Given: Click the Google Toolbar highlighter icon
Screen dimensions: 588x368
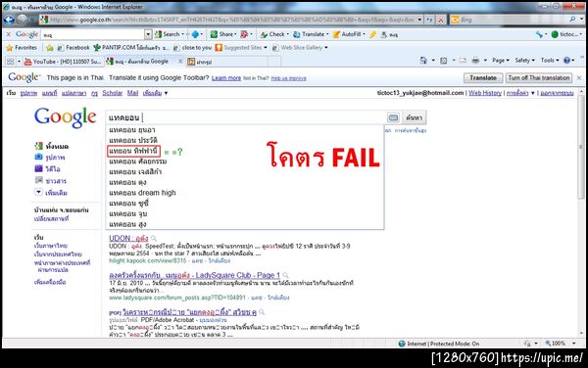Looking at the screenshot, I should 372,34.
